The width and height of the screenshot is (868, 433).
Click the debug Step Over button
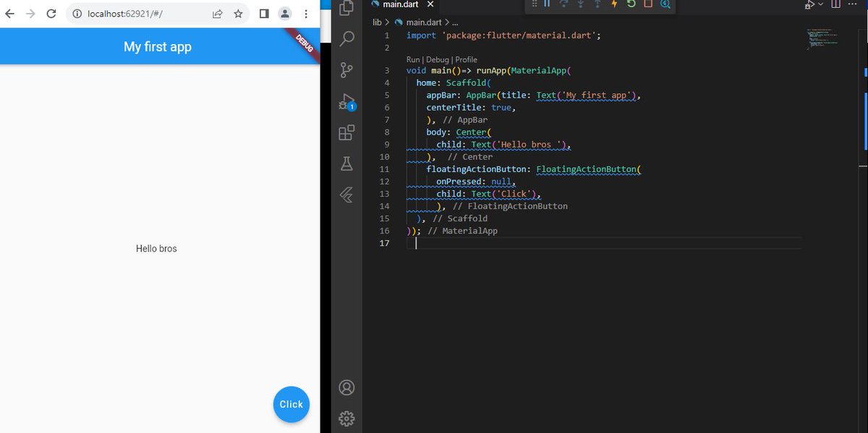click(564, 4)
